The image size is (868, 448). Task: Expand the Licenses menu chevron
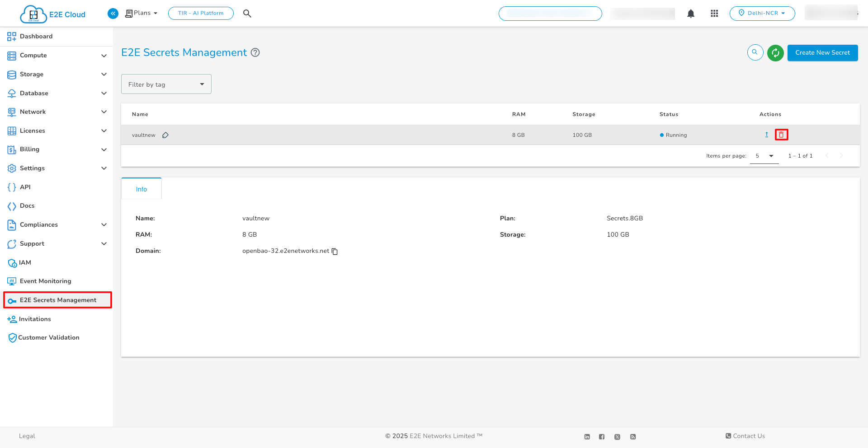click(x=104, y=131)
